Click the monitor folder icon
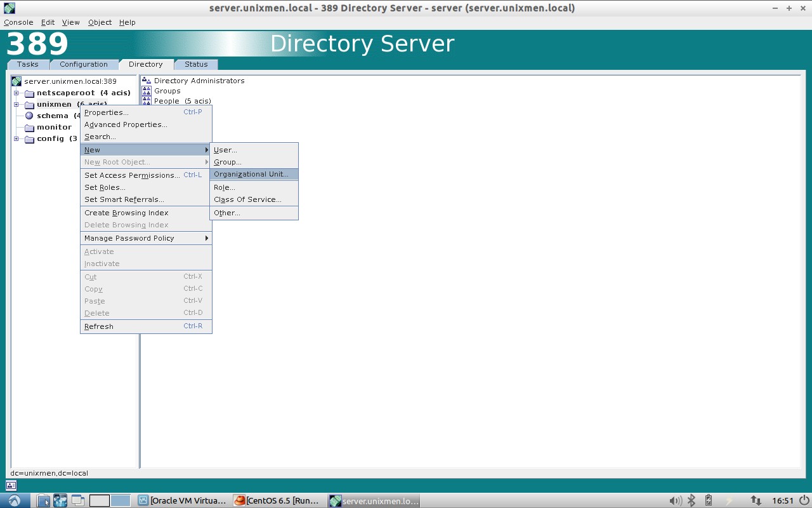 click(29, 128)
